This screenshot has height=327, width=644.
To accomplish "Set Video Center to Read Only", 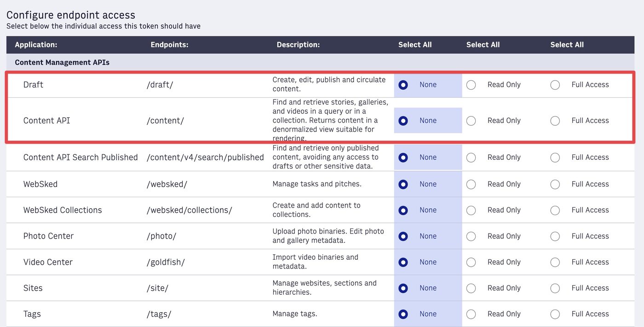I will coord(471,262).
